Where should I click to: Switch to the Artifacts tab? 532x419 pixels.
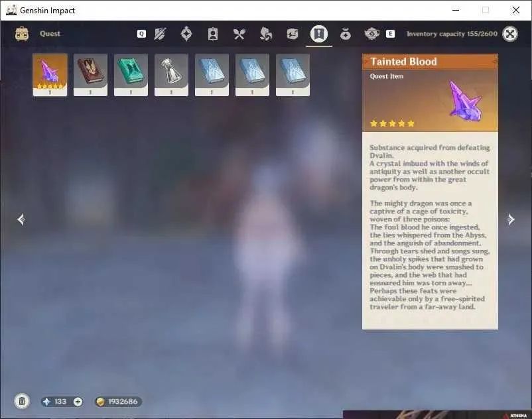(x=186, y=34)
